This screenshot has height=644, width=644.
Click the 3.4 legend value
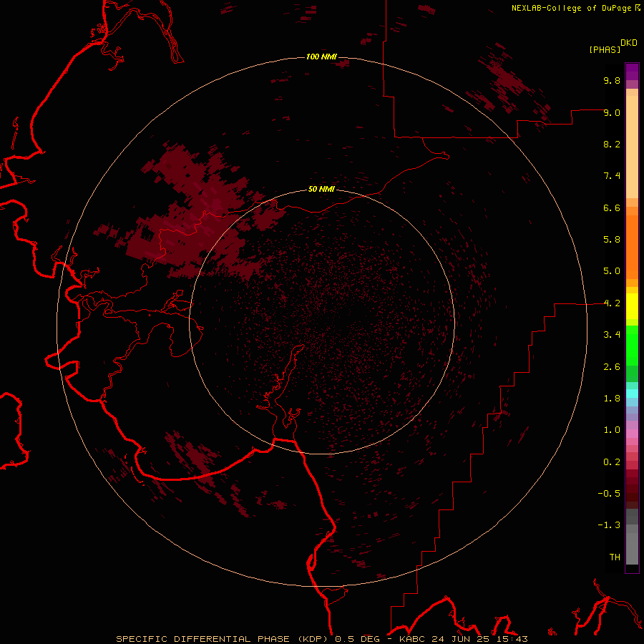(x=612, y=335)
